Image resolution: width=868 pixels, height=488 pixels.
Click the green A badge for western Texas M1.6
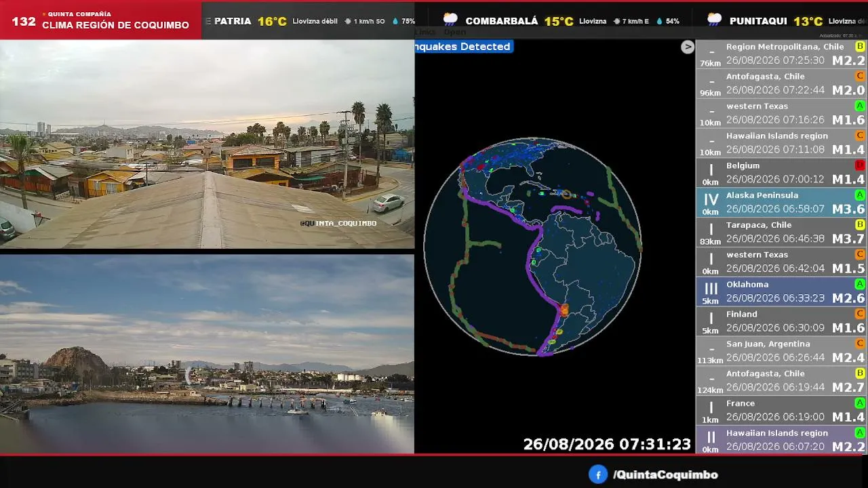[860, 106]
